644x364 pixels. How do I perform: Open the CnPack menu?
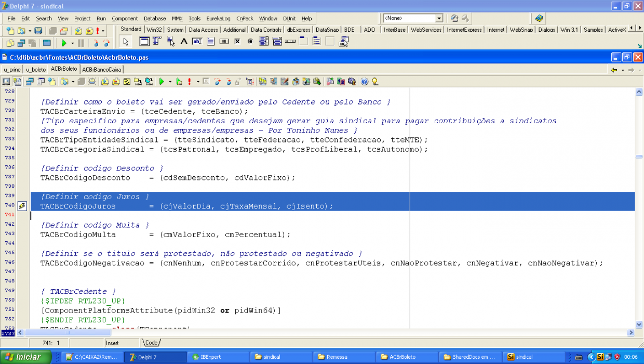pos(245,18)
